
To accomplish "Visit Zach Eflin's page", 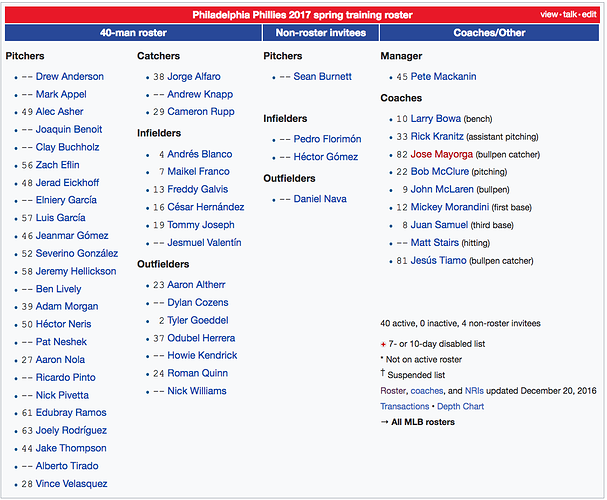I will pyautogui.click(x=58, y=165).
